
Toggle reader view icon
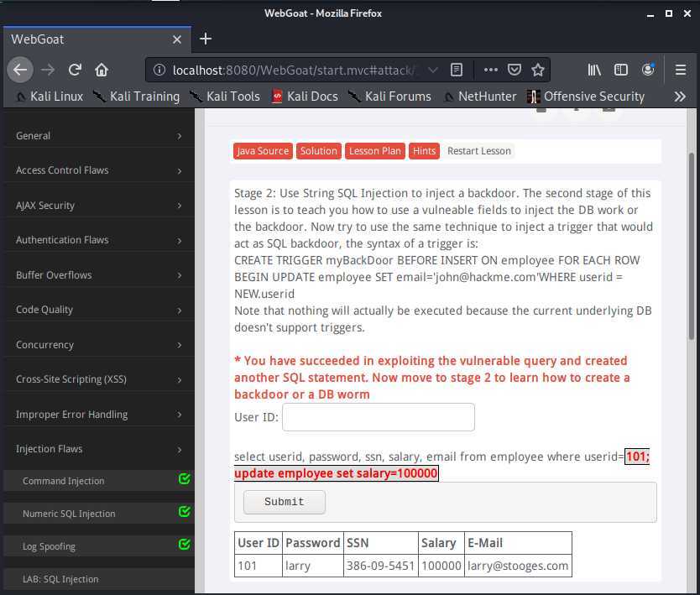(x=457, y=70)
